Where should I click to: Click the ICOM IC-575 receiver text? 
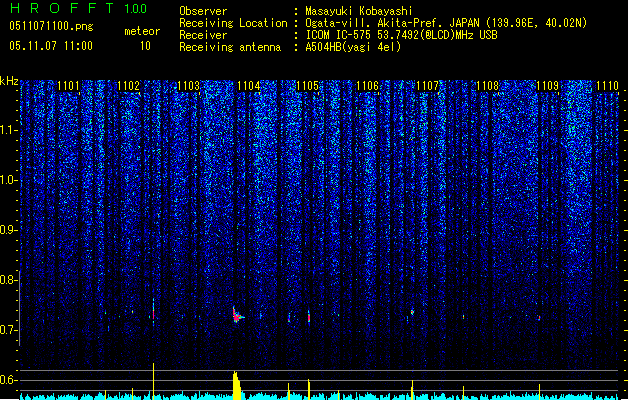click(x=402, y=35)
